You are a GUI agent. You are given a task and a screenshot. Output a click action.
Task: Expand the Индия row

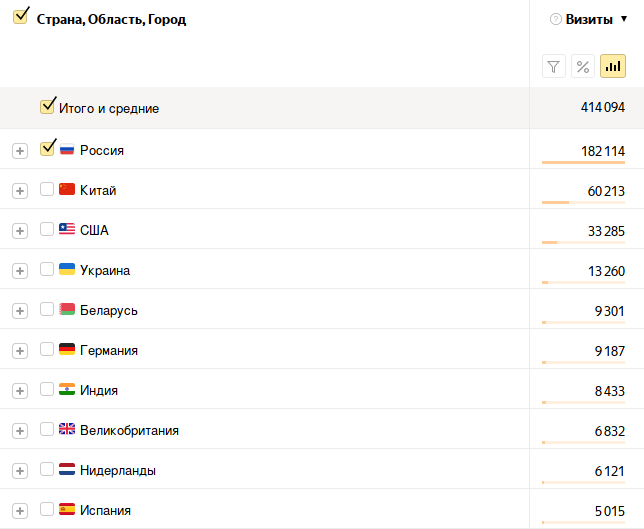[x=20, y=390]
